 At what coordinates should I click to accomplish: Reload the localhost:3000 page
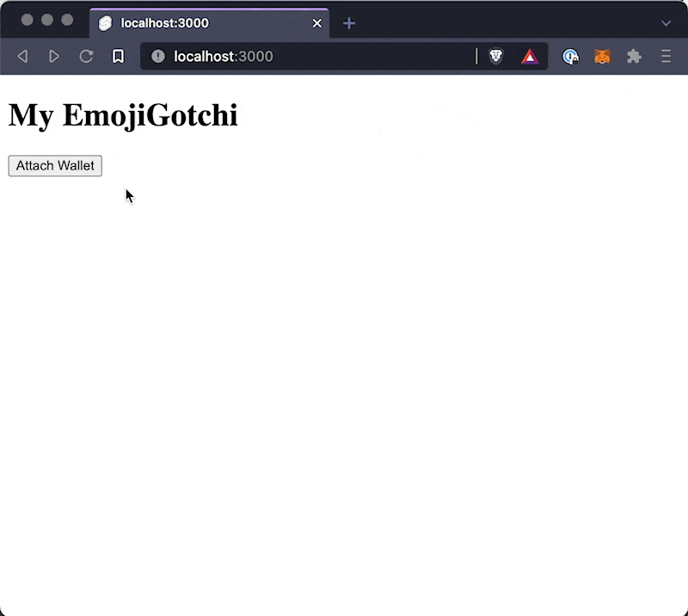pyautogui.click(x=86, y=56)
